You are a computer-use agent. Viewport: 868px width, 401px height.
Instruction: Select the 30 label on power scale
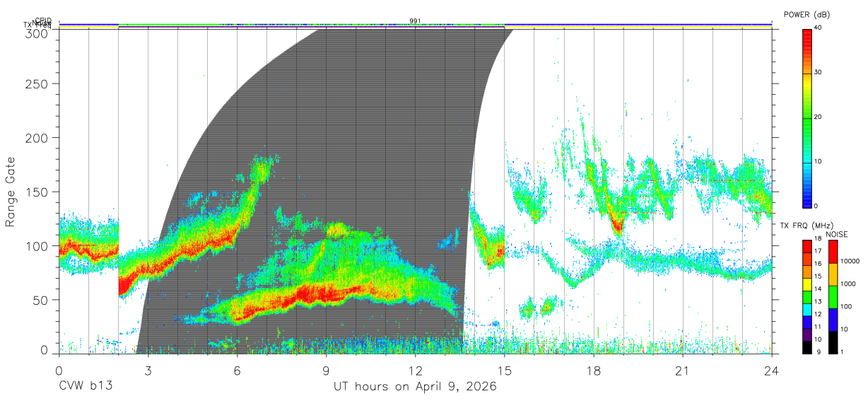817,73
